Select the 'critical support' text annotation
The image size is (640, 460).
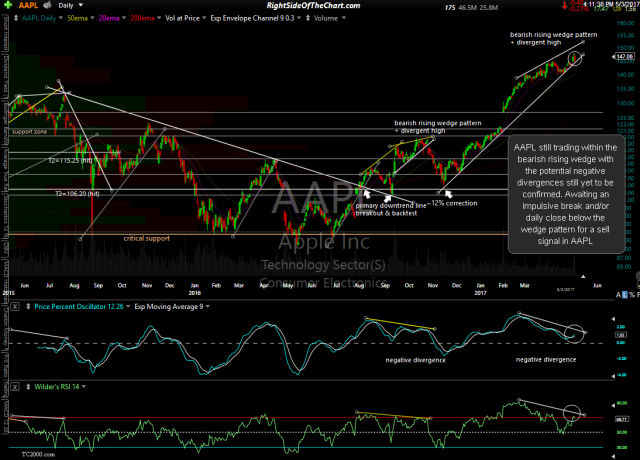tap(147, 238)
